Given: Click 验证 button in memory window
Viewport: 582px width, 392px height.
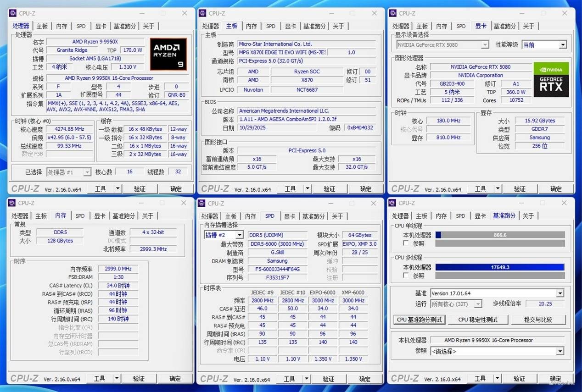Looking at the screenshot, I should (139, 378).
